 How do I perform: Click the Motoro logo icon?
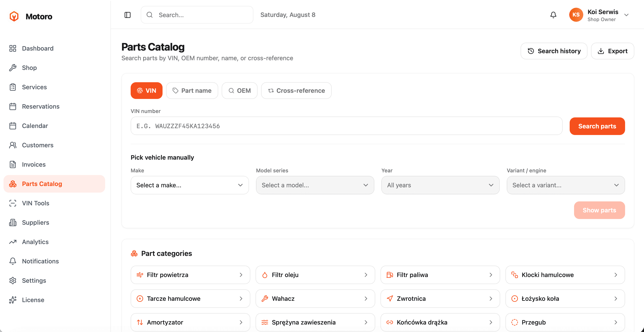[x=14, y=16]
